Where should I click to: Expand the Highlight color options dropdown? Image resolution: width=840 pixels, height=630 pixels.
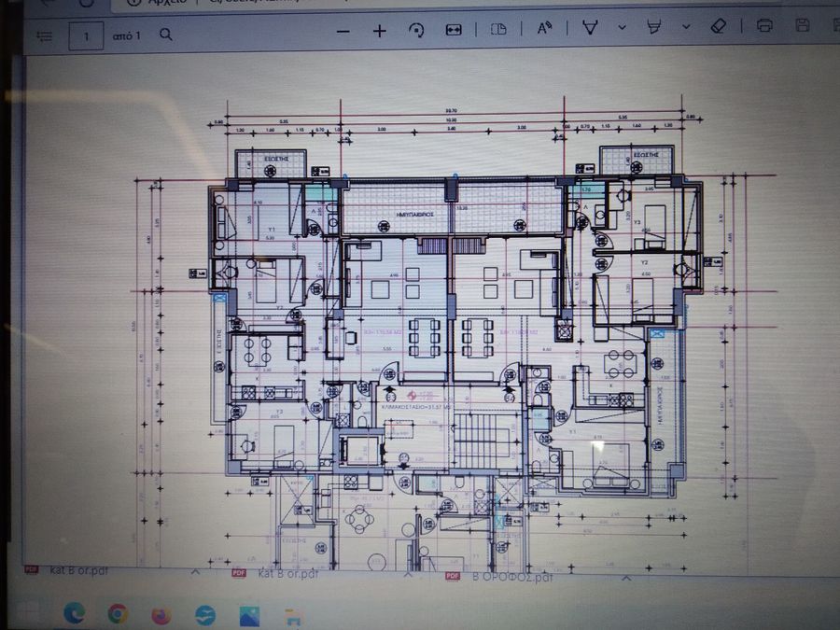(x=686, y=26)
